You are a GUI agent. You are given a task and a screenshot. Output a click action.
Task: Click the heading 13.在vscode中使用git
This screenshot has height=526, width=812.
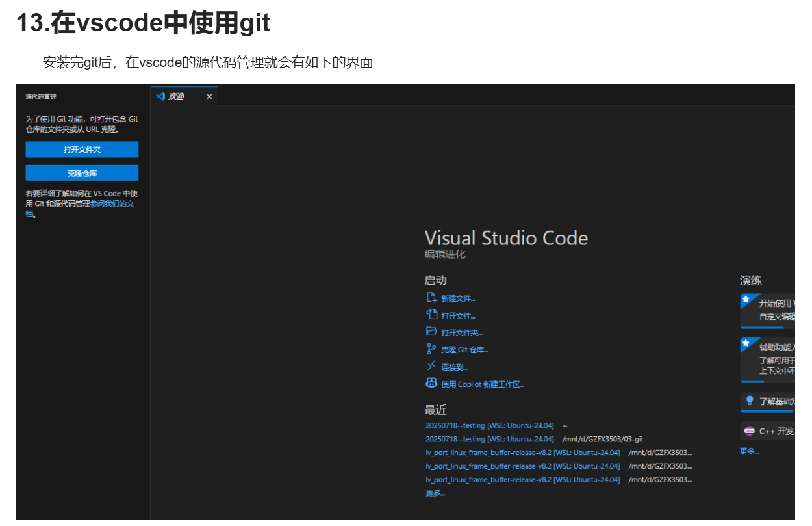click(143, 23)
